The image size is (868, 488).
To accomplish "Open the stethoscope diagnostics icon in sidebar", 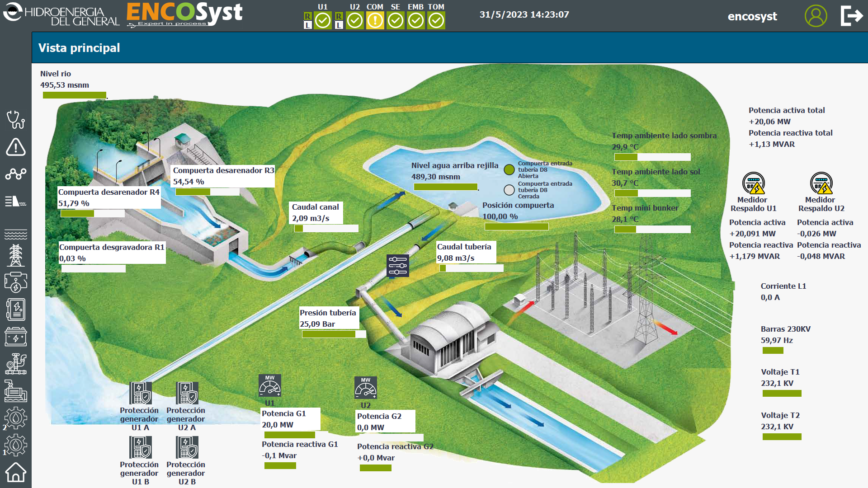I will [16, 120].
